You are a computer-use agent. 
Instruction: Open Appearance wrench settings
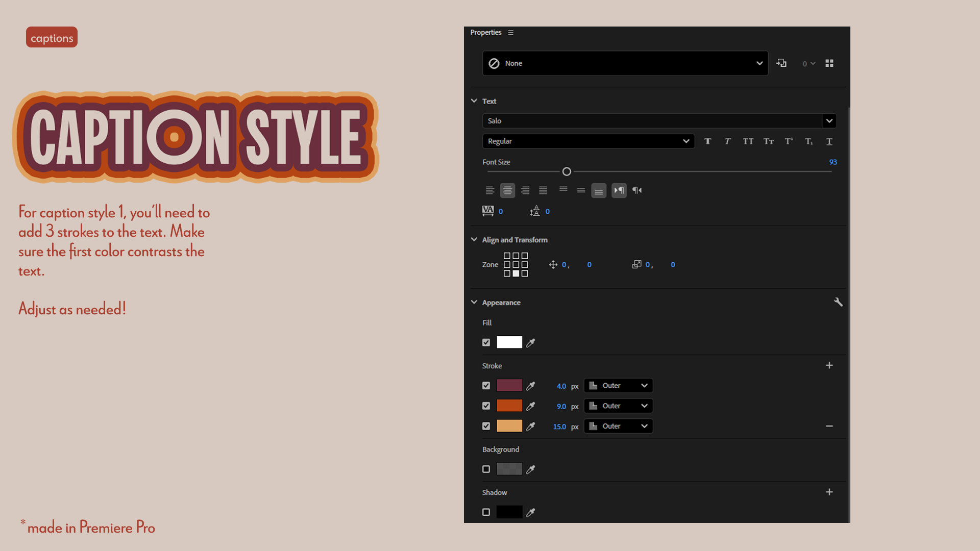pyautogui.click(x=838, y=302)
